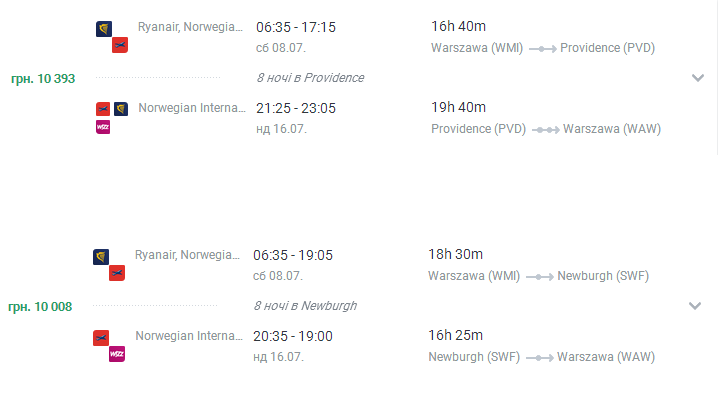
Task: Click the Warszawa (WMI) to Providence (PVD) route
Action: (x=543, y=48)
